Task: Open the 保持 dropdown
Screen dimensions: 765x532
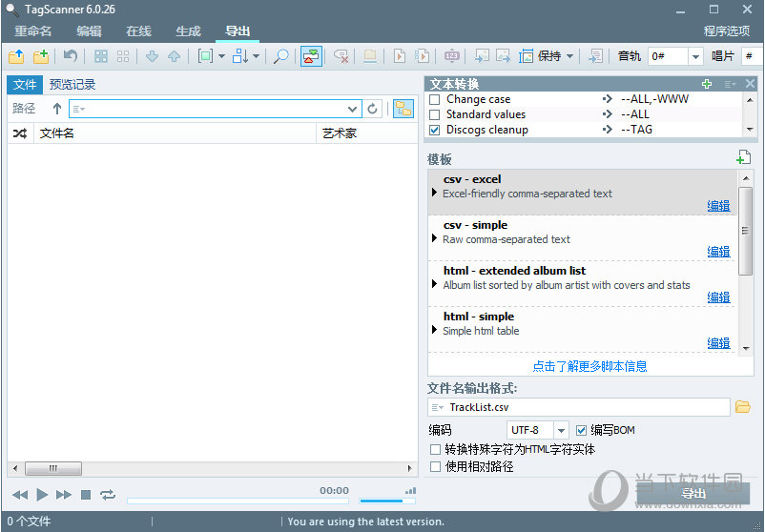Action: point(569,56)
